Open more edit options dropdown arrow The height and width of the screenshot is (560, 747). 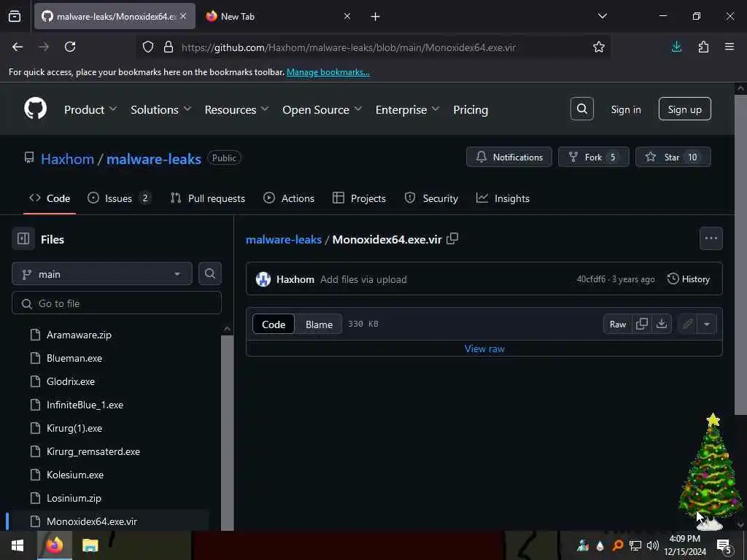click(706, 324)
